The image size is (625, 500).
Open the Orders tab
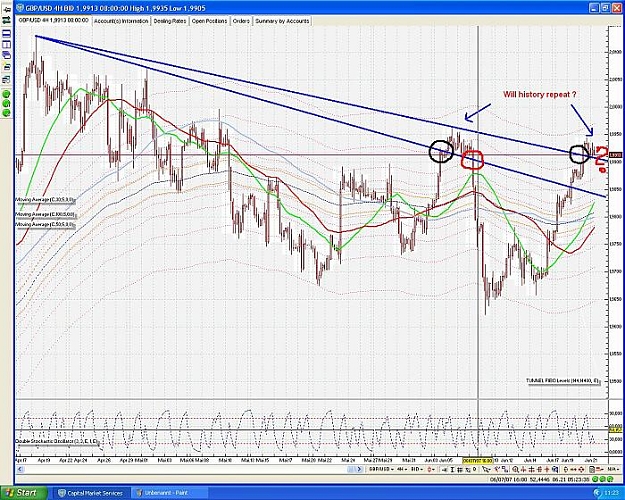[241, 21]
